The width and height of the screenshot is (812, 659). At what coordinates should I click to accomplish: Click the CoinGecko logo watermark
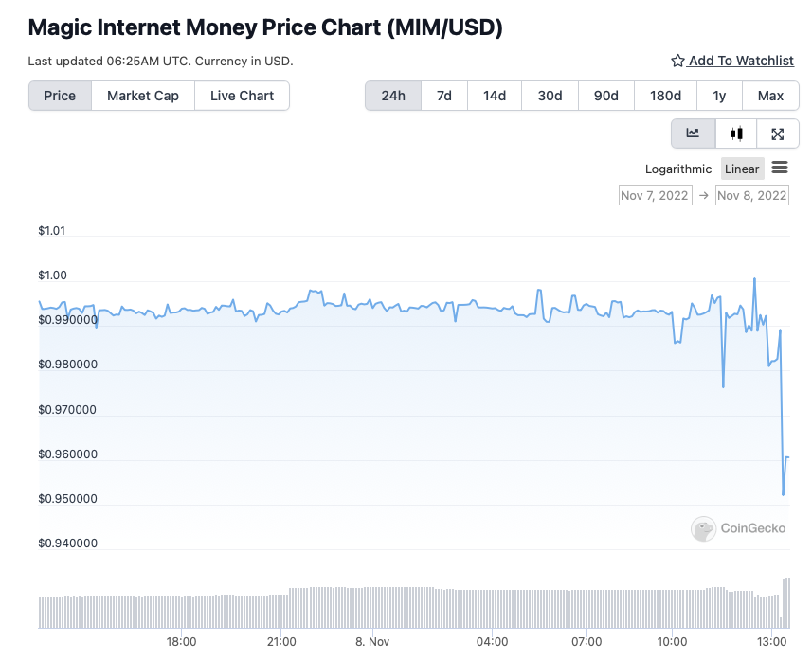tap(738, 528)
